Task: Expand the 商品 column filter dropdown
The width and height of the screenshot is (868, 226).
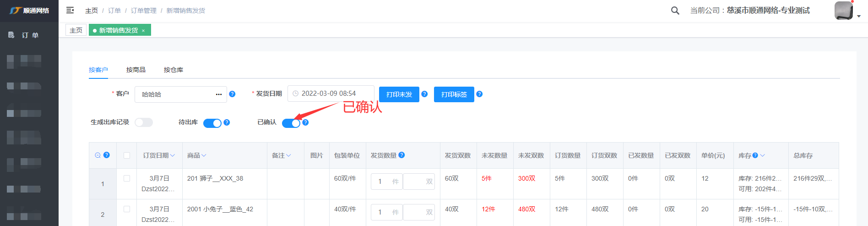Action: point(204,156)
